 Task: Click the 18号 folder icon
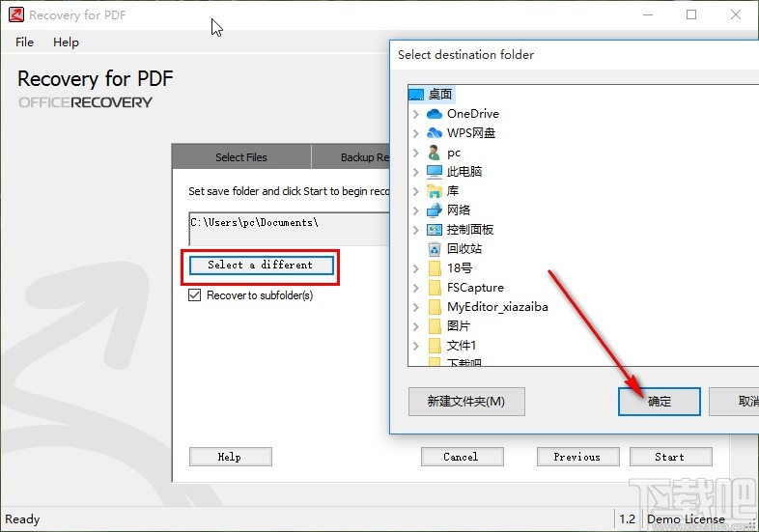[435, 268]
